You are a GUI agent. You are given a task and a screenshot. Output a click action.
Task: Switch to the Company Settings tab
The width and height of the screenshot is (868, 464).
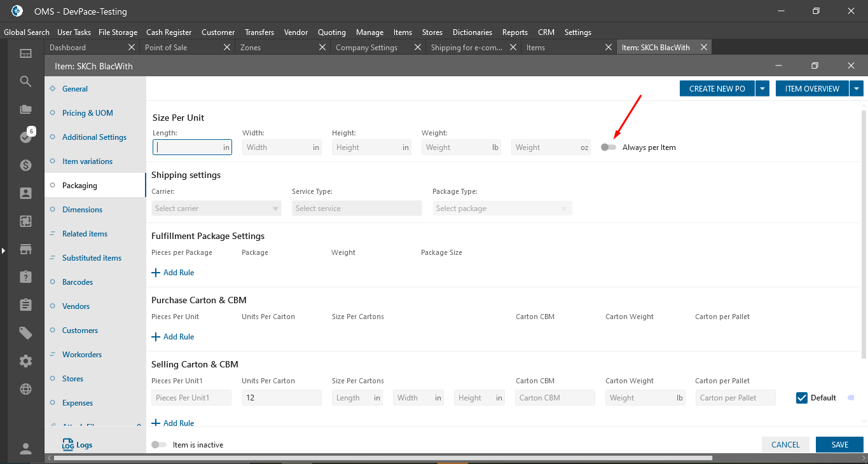(366, 48)
